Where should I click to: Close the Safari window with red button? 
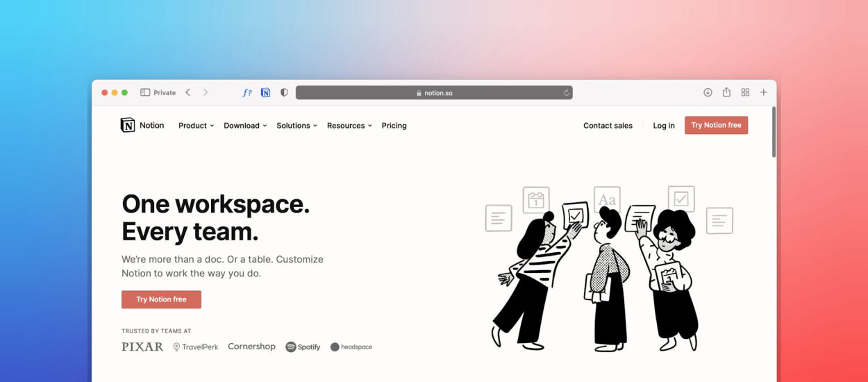105,92
